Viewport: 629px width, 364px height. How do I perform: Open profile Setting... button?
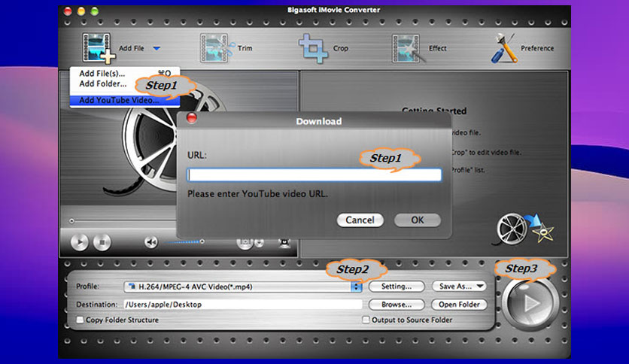click(x=397, y=287)
